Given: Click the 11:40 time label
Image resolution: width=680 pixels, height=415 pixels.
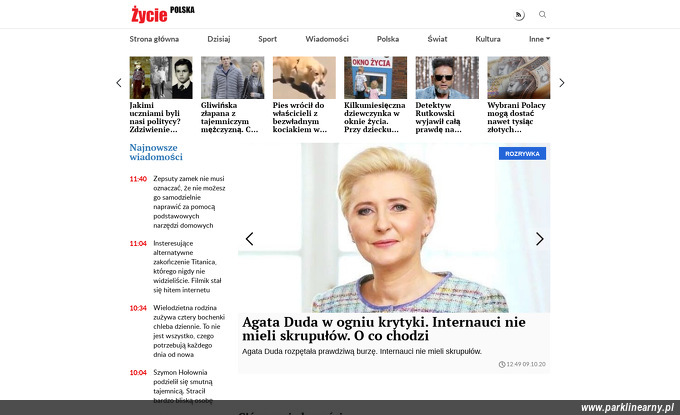Looking at the screenshot, I should pos(138,179).
